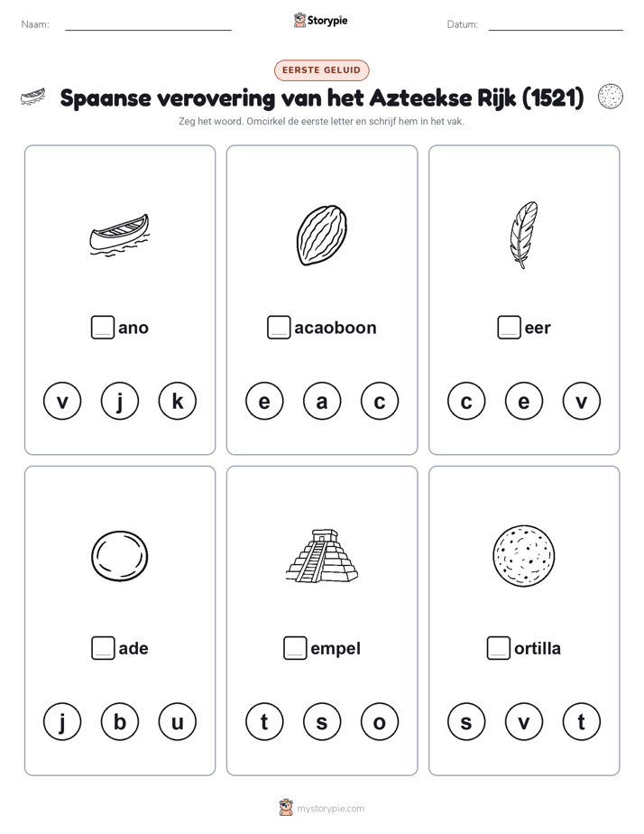644x834 pixels.
Task: Click the cacao bean illustration
Action: point(321,235)
